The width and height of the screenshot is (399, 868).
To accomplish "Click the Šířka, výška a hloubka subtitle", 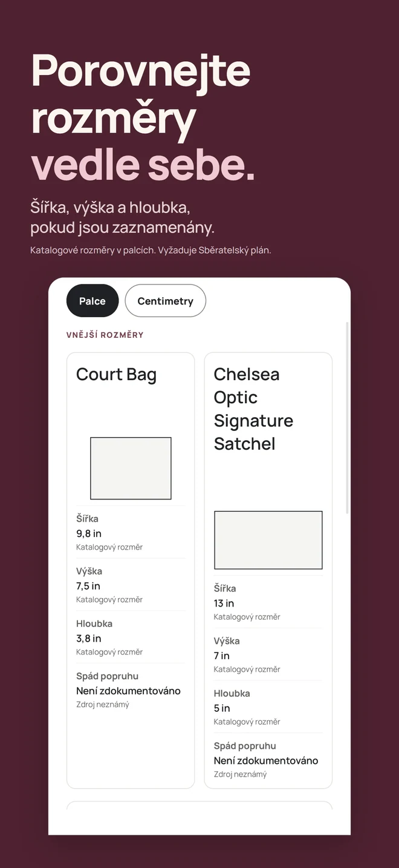I will click(x=123, y=217).
